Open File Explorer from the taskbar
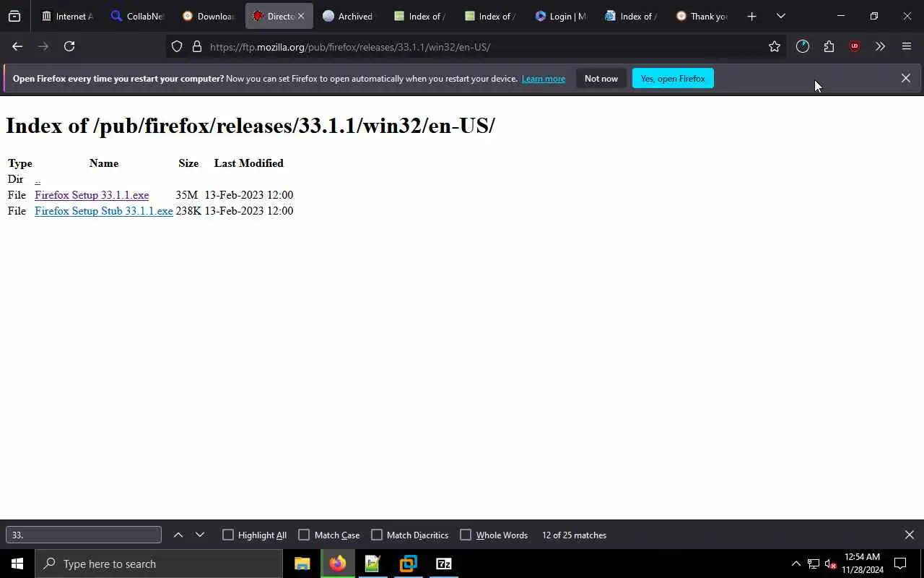This screenshot has width=924, height=578. 302,564
